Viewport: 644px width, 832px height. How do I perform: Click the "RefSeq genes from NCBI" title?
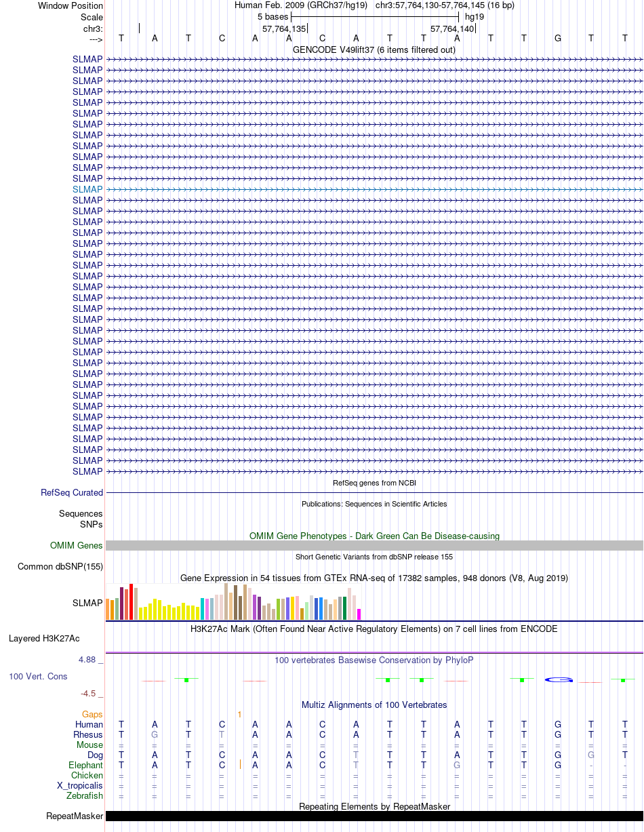pyautogui.click(x=374, y=483)
